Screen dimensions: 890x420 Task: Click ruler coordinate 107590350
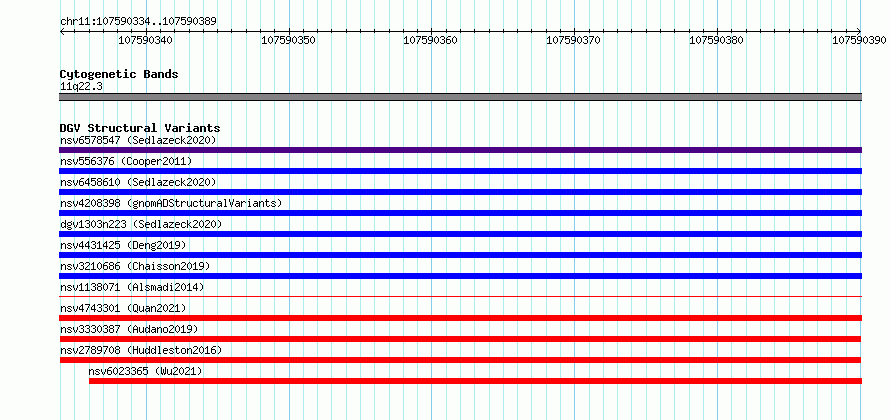pos(288,41)
